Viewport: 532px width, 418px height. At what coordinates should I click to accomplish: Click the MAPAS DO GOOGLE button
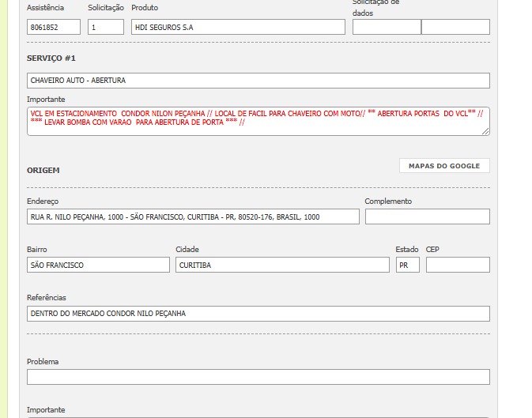444,166
